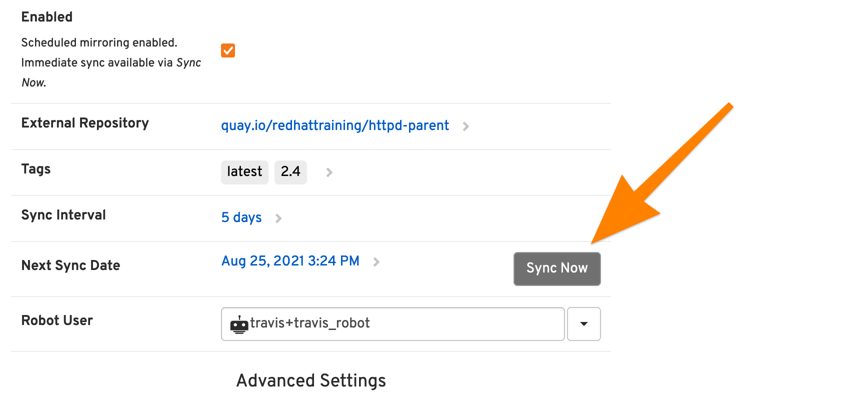Viewport: 868px width, 405px height.
Task: Open the quay.io/redhattraining/httpd-parent repository link
Action: pyautogui.click(x=335, y=125)
